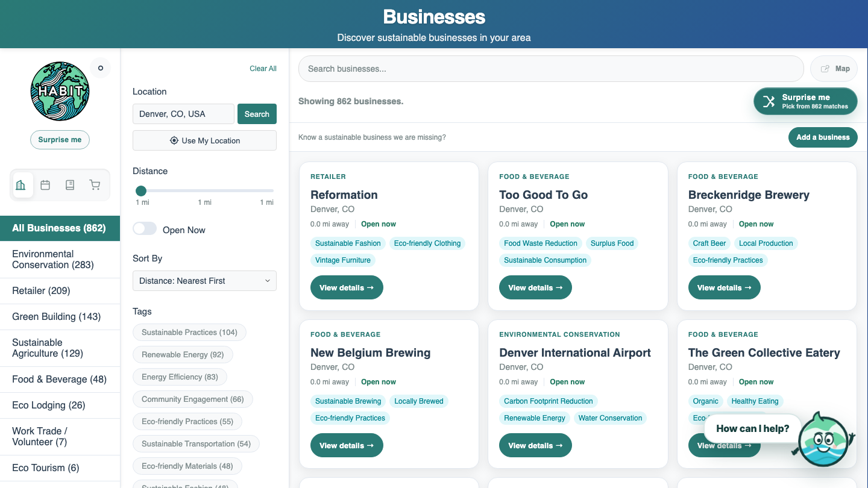Click the small circle button beside the logo

click(101, 68)
